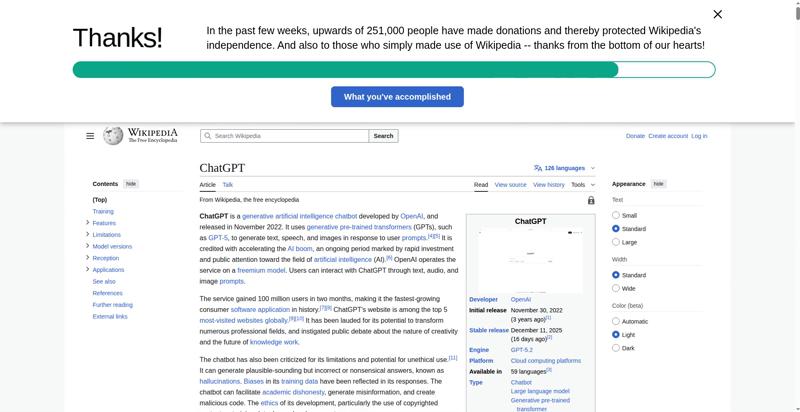800x412 pixels.
Task: Click the donation progress bar
Action: click(394, 70)
